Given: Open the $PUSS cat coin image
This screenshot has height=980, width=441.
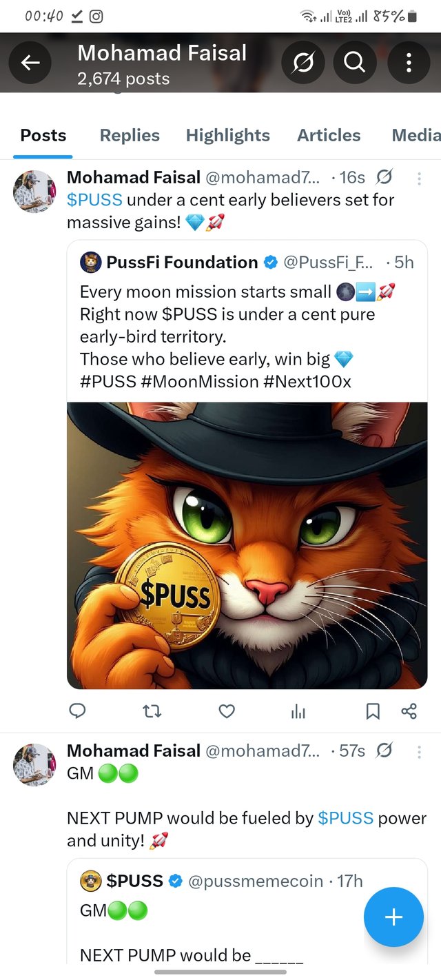Looking at the screenshot, I should tap(247, 544).
